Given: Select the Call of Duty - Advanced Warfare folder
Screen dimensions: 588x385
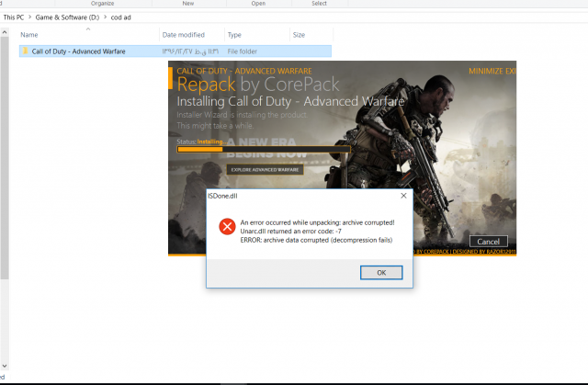Looking at the screenshot, I should click(x=175, y=51).
